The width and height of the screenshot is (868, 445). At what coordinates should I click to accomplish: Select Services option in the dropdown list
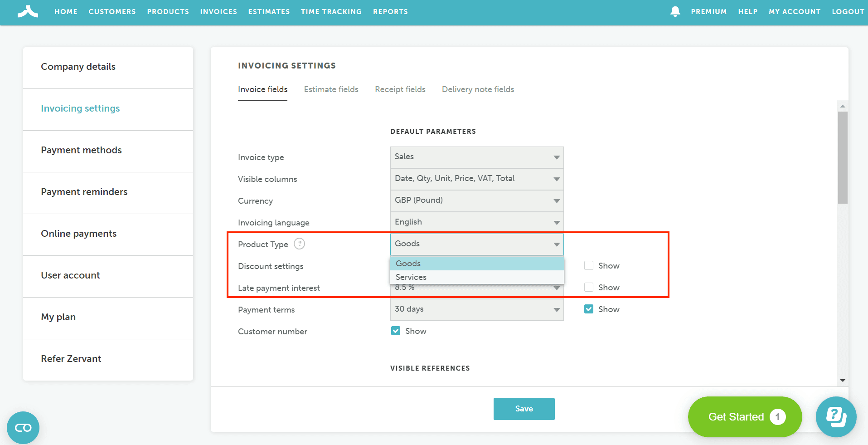tap(477, 277)
